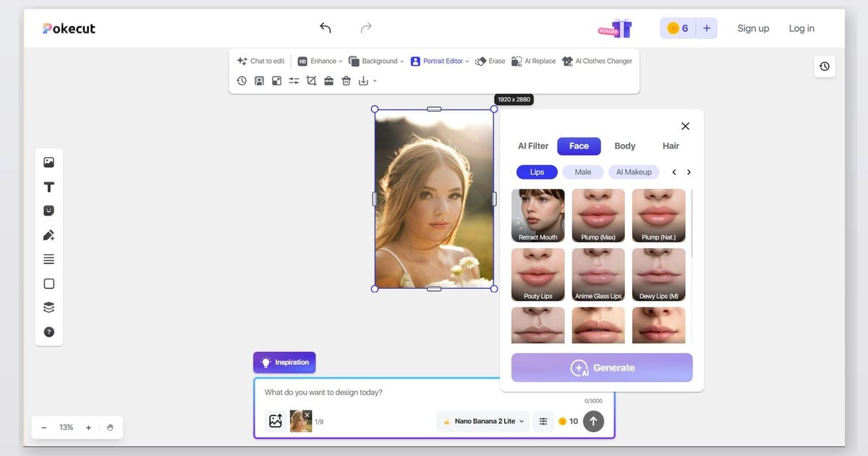Open version history icon at top right
Viewport: 868px width, 456px height.
click(x=824, y=67)
